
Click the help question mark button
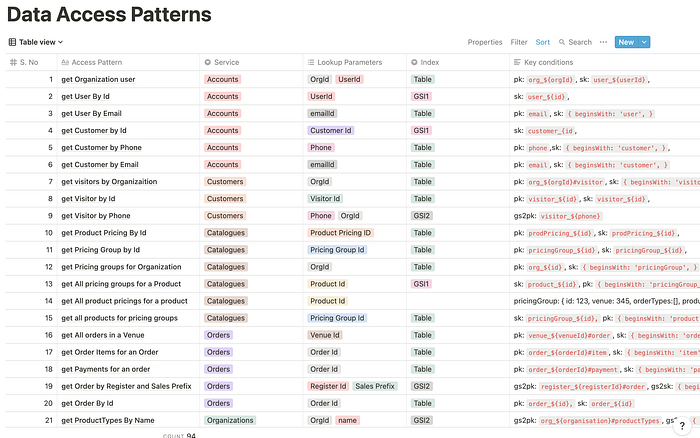tap(682, 425)
